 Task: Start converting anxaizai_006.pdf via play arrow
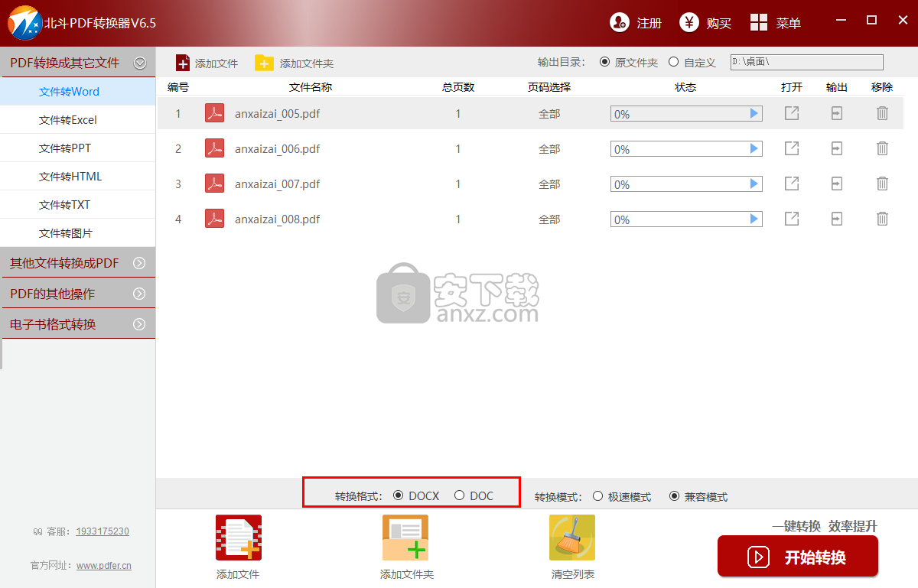[x=754, y=149]
